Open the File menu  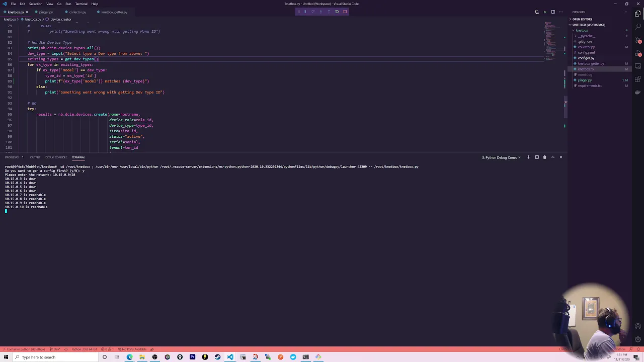[13, 4]
